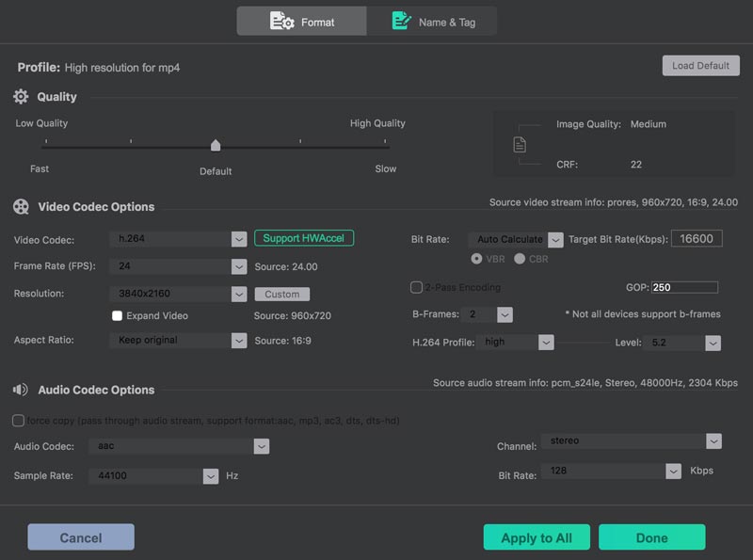The height and width of the screenshot is (560, 753).
Task: Click the Name & Tag pencil icon
Action: coord(402,21)
